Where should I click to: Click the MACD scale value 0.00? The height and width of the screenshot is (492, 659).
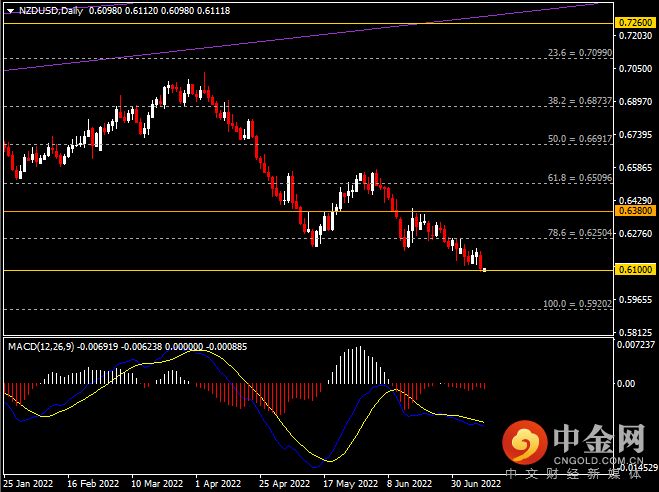pyautogui.click(x=626, y=384)
